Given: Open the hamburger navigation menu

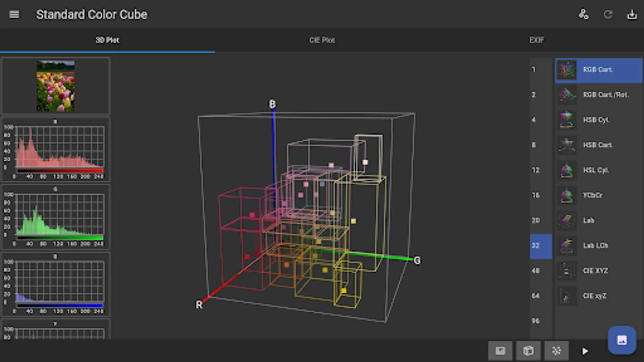Looking at the screenshot, I should point(14,15).
